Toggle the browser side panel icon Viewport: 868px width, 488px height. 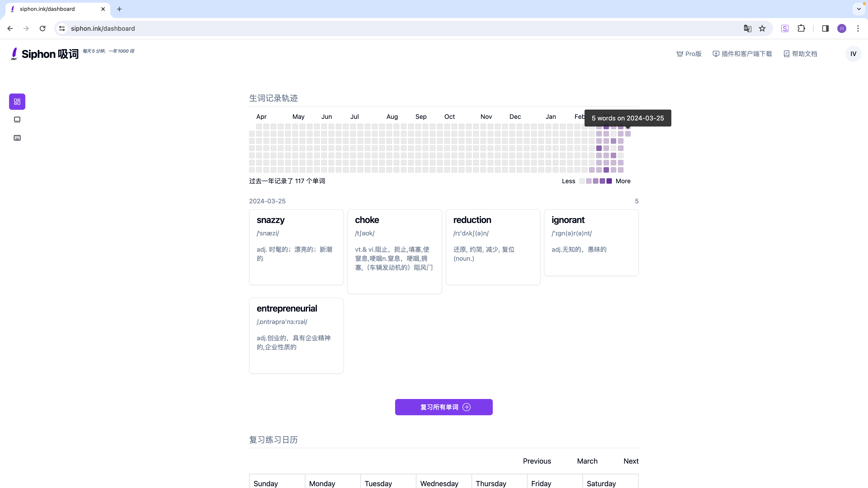(x=825, y=29)
